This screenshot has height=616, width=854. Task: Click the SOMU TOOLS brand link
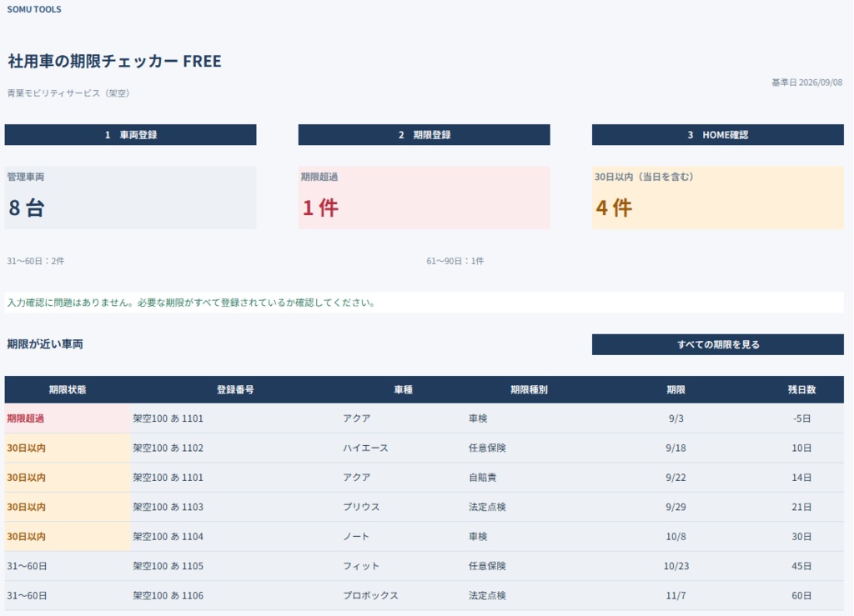point(33,9)
